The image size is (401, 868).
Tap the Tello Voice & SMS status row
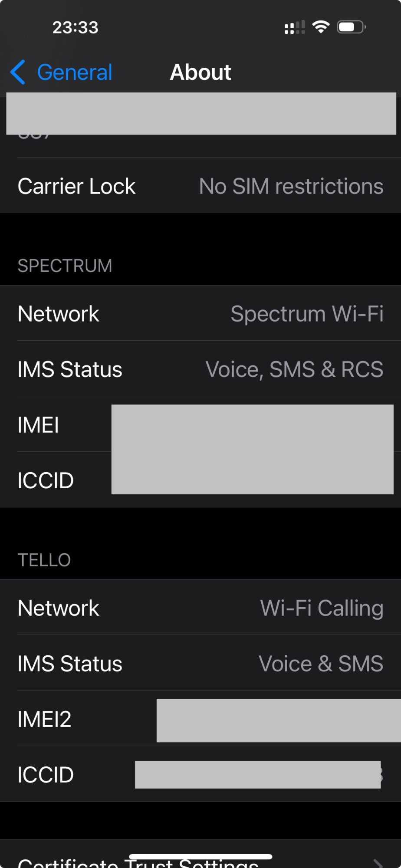point(200,663)
